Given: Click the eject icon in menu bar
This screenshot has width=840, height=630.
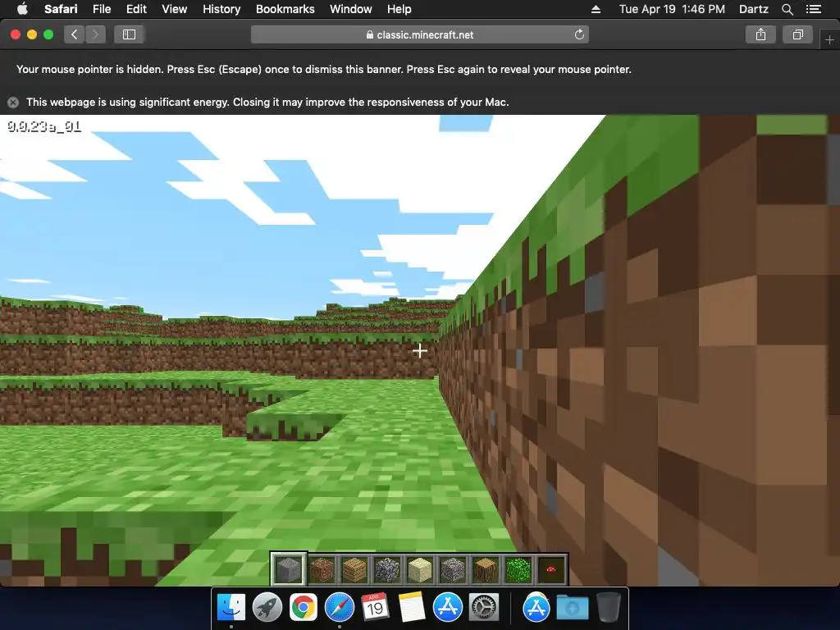Looking at the screenshot, I should tap(596, 9).
